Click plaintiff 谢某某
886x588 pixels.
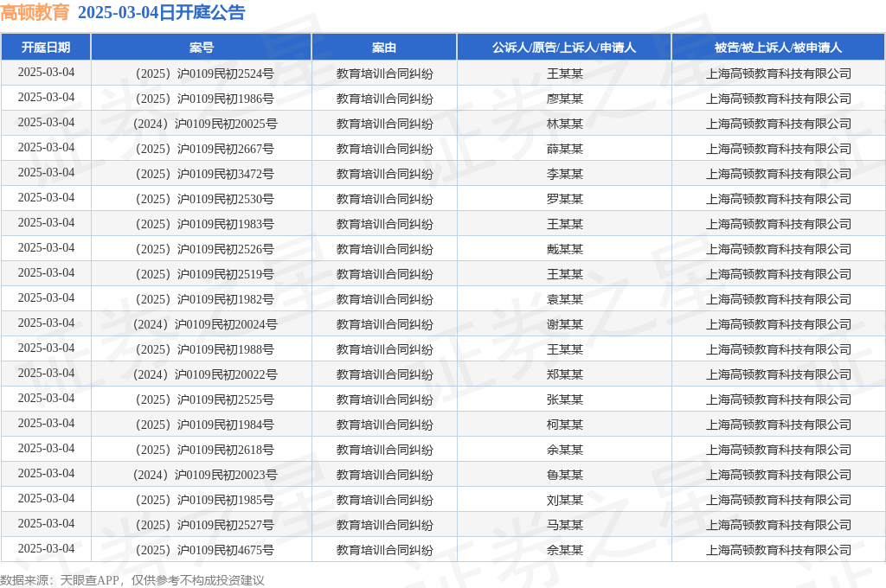pos(564,324)
